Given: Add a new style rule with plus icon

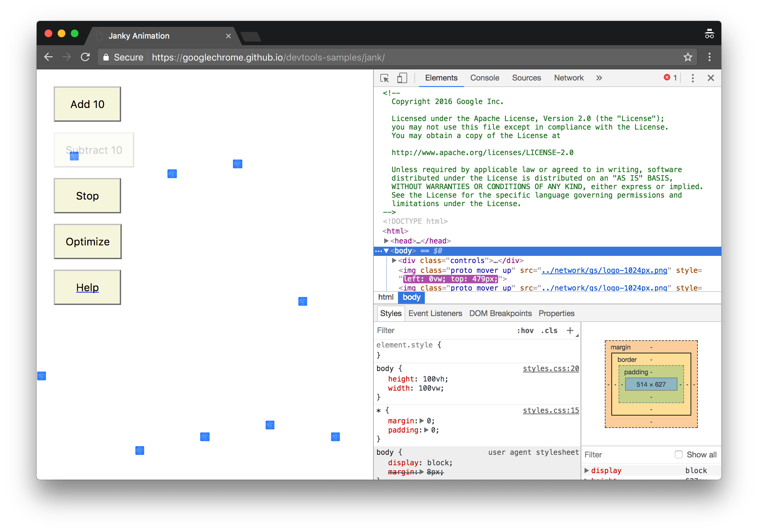Looking at the screenshot, I should [570, 331].
